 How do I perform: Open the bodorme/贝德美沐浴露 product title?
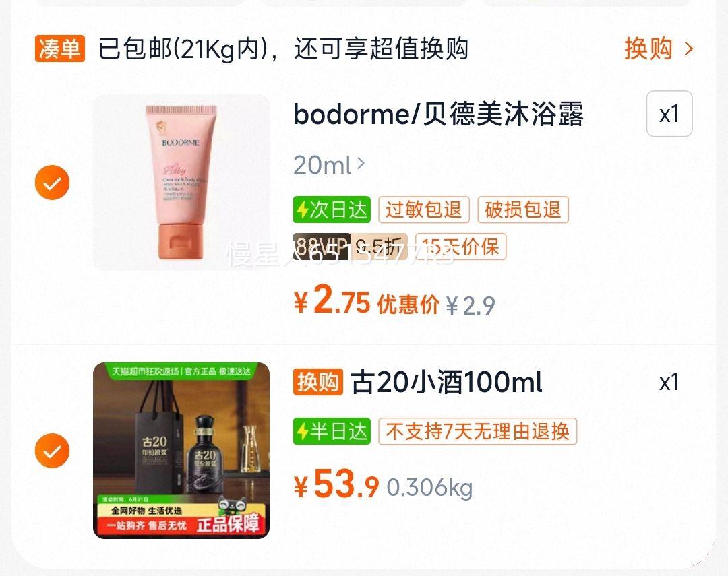pos(438,114)
